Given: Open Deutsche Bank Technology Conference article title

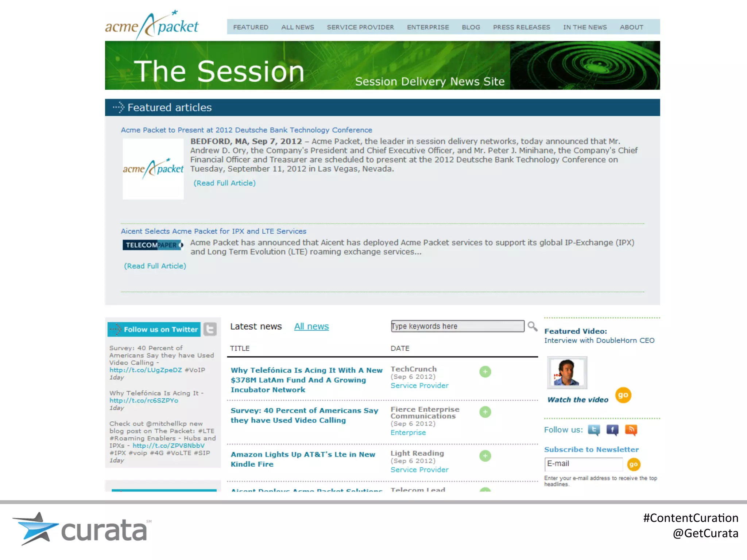Looking at the screenshot, I should point(247,130).
